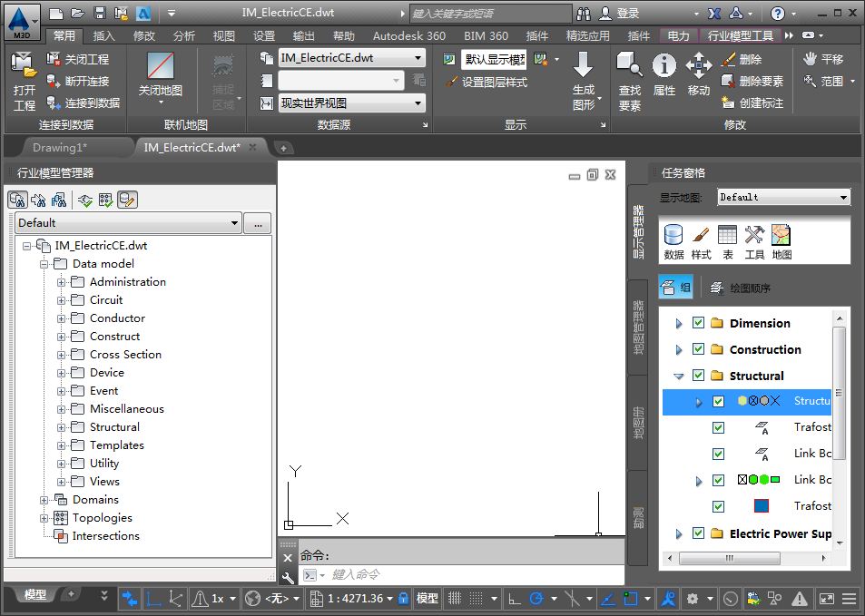Click the keyword search input box
Viewport: 865px width, 616px height.
(x=490, y=14)
